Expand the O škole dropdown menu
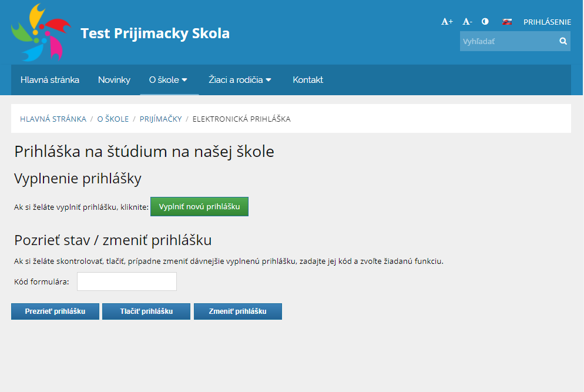Image resolution: width=584 pixels, height=392 pixels. [x=169, y=80]
